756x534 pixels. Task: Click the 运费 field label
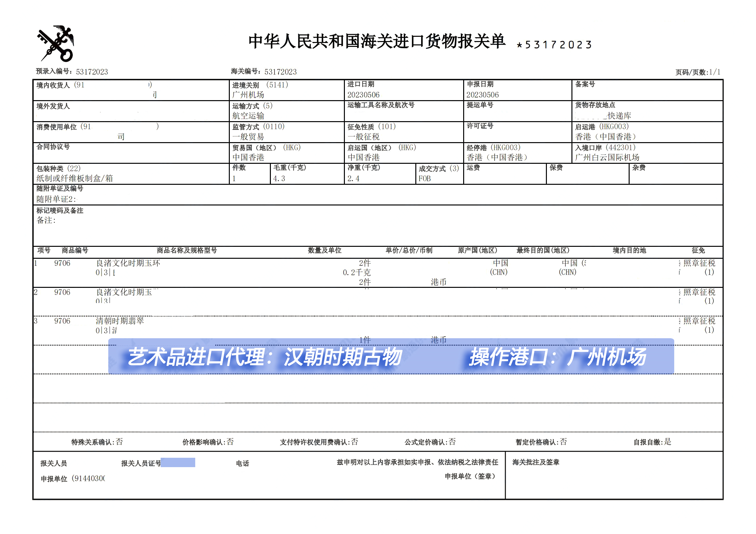(473, 167)
